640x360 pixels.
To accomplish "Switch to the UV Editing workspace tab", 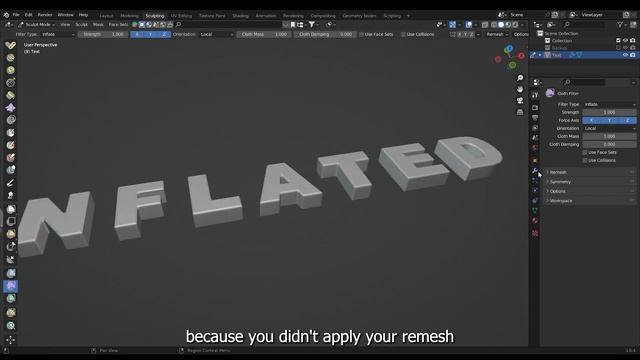I will tap(181, 16).
